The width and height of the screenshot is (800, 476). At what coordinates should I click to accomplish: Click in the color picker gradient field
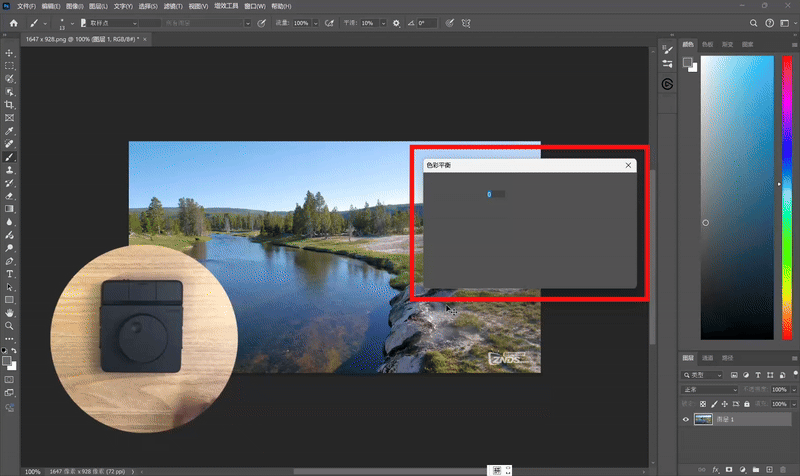pyautogui.click(x=736, y=200)
